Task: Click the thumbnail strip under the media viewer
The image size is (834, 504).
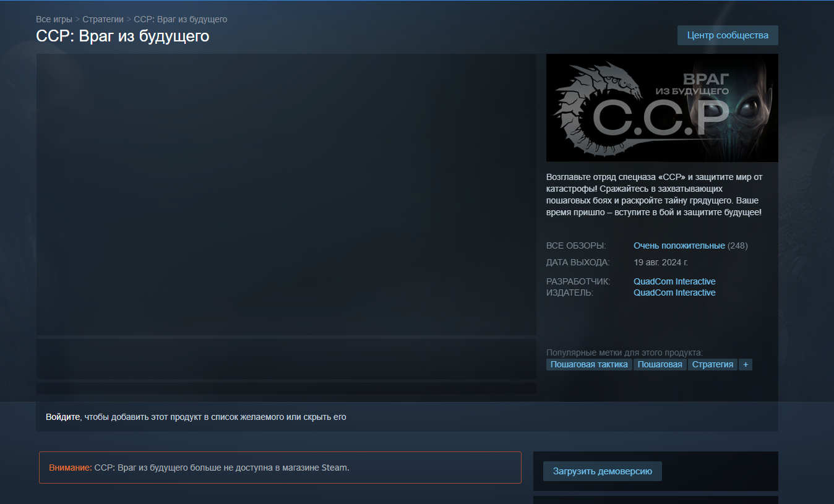Action: coord(286,359)
